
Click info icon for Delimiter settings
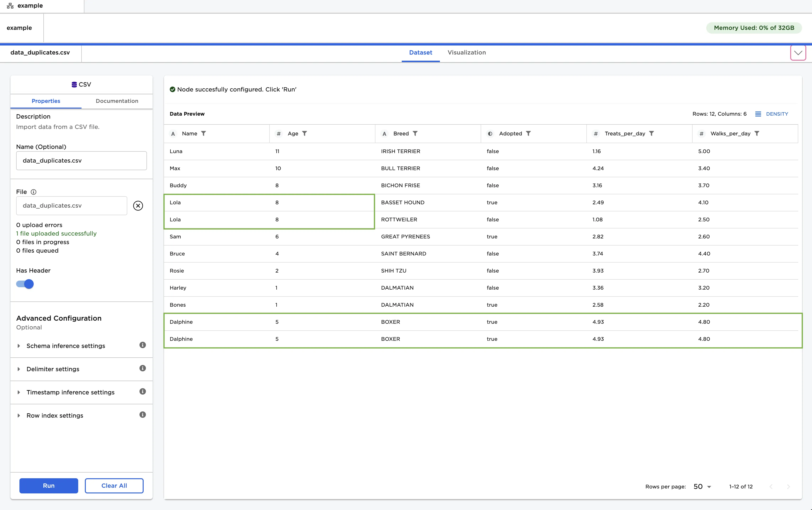(143, 368)
